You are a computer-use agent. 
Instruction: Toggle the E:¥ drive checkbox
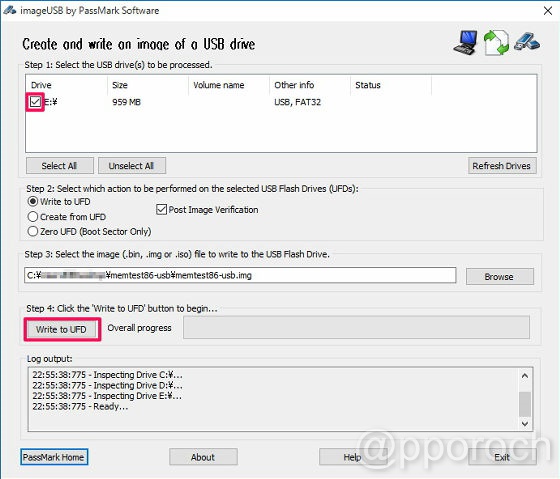pyautogui.click(x=35, y=102)
